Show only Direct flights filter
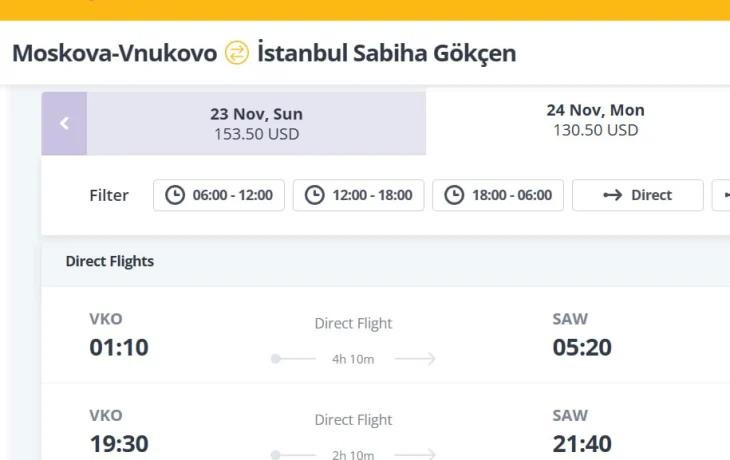 [637, 195]
